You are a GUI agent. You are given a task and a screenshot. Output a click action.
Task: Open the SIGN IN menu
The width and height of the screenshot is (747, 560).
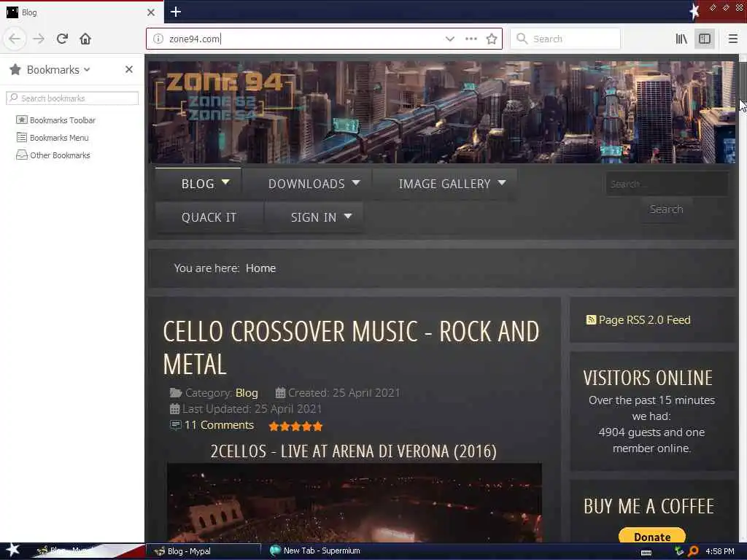click(314, 217)
